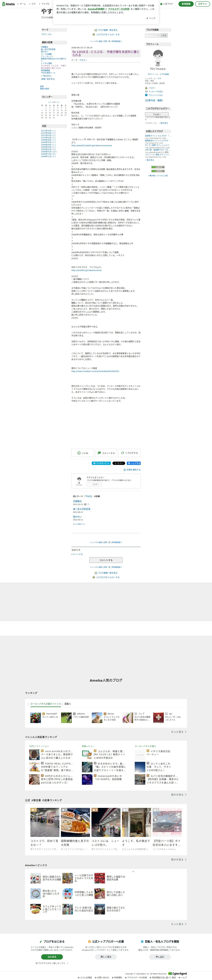Open the article title To LOVEる -とらぶる-
212x980 pixels.
(106, 53)
